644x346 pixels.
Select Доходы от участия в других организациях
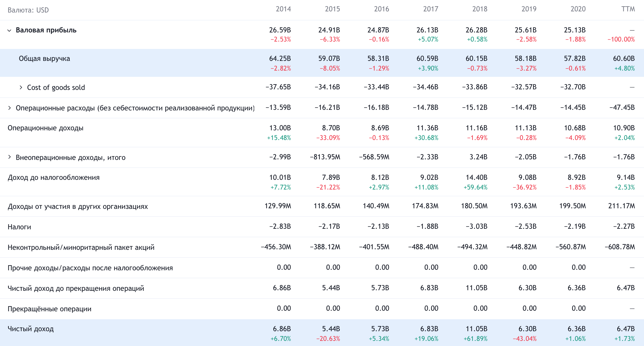[78, 207]
